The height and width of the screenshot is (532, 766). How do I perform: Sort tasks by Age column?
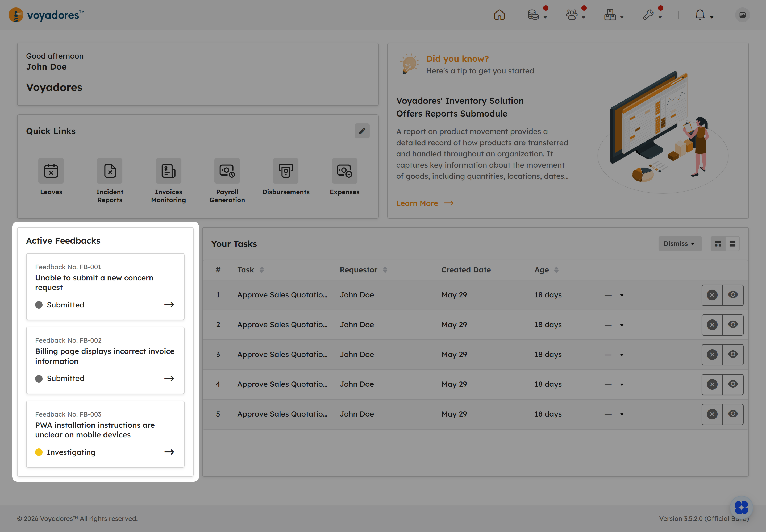point(556,270)
